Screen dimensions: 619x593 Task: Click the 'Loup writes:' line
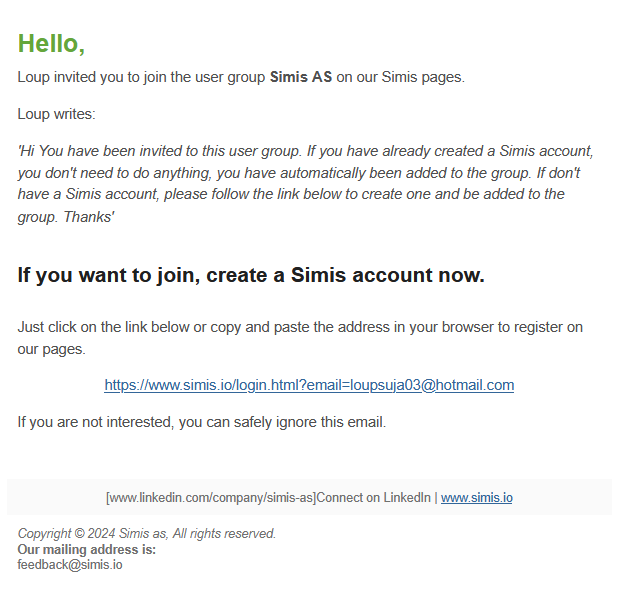pos(56,114)
